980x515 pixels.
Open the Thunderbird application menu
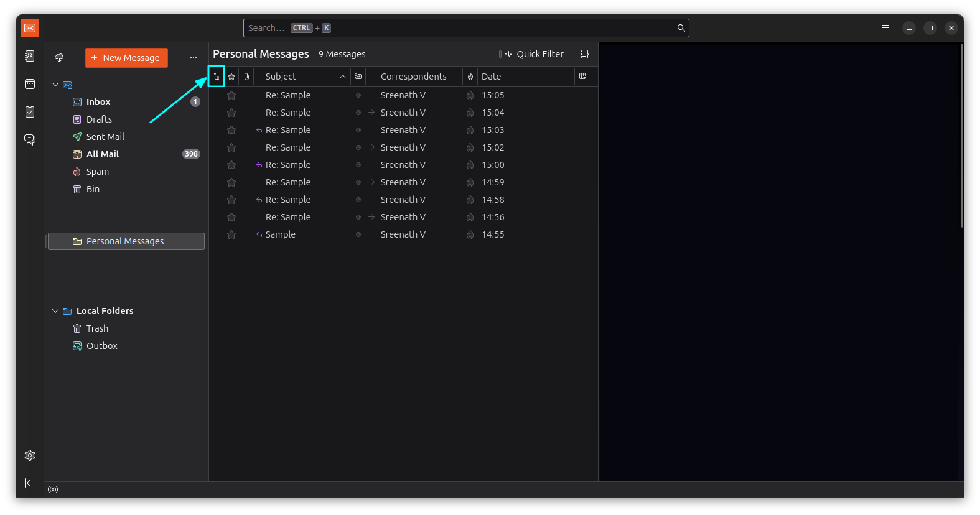pos(885,28)
